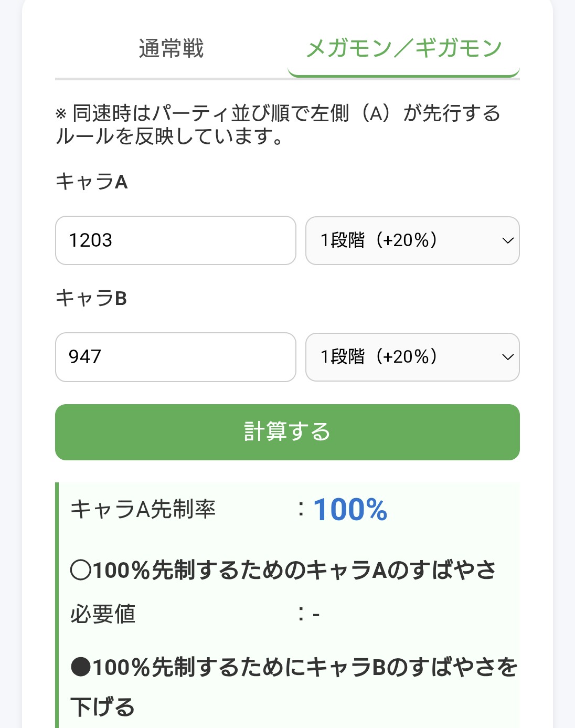Click the black circle bullet icon

point(81,667)
